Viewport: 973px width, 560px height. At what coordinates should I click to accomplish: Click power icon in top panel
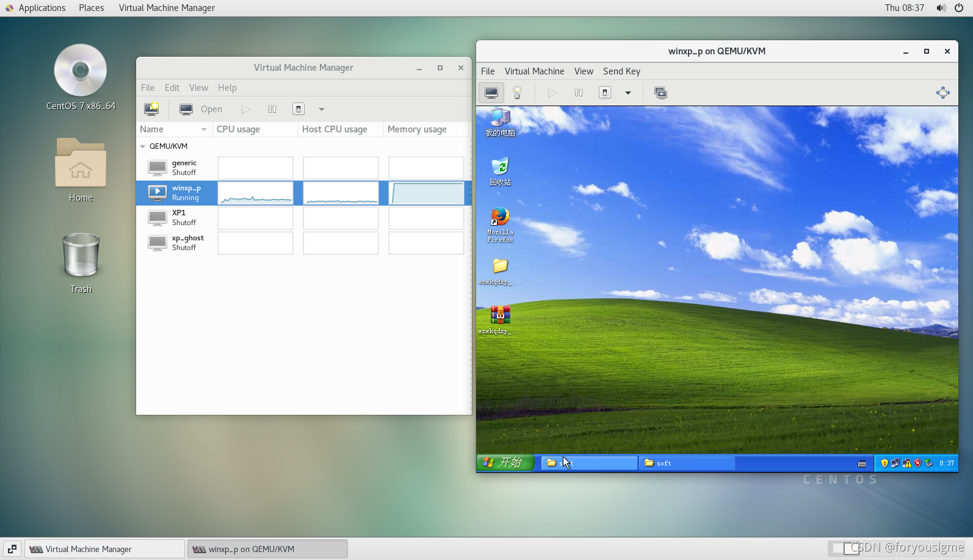pyautogui.click(x=959, y=8)
